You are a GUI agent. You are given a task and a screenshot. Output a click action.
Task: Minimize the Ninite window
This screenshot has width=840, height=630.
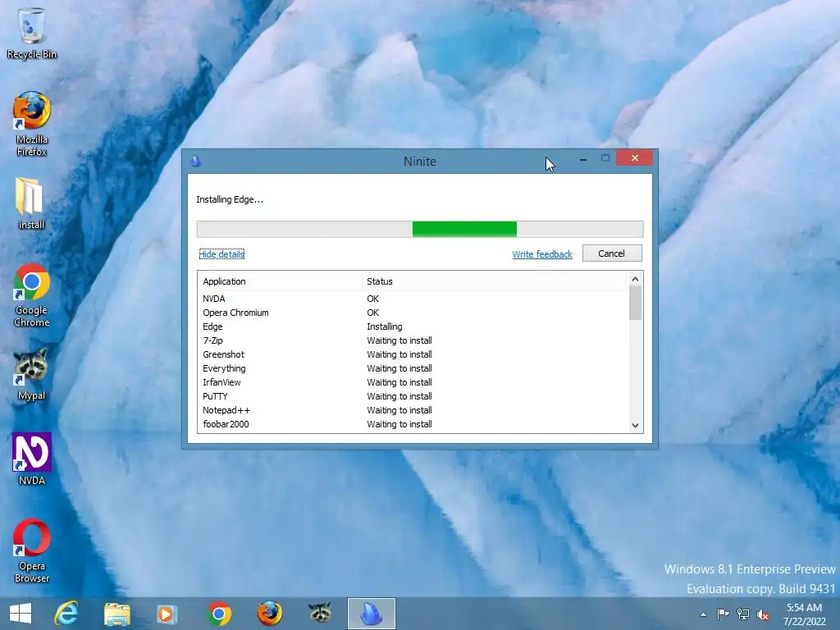pos(583,159)
